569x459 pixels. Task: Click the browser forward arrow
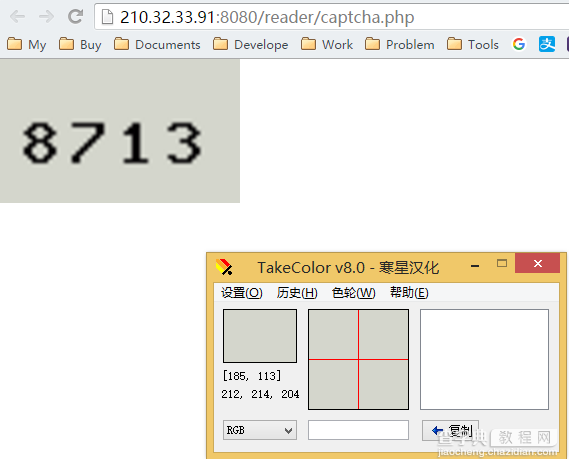pos(46,17)
